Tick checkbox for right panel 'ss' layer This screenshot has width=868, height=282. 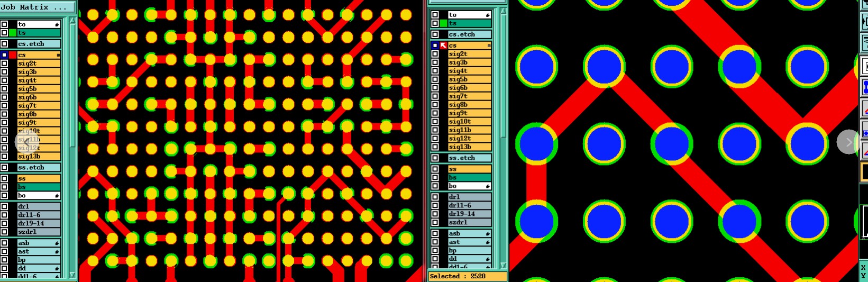click(x=435, y=169)
